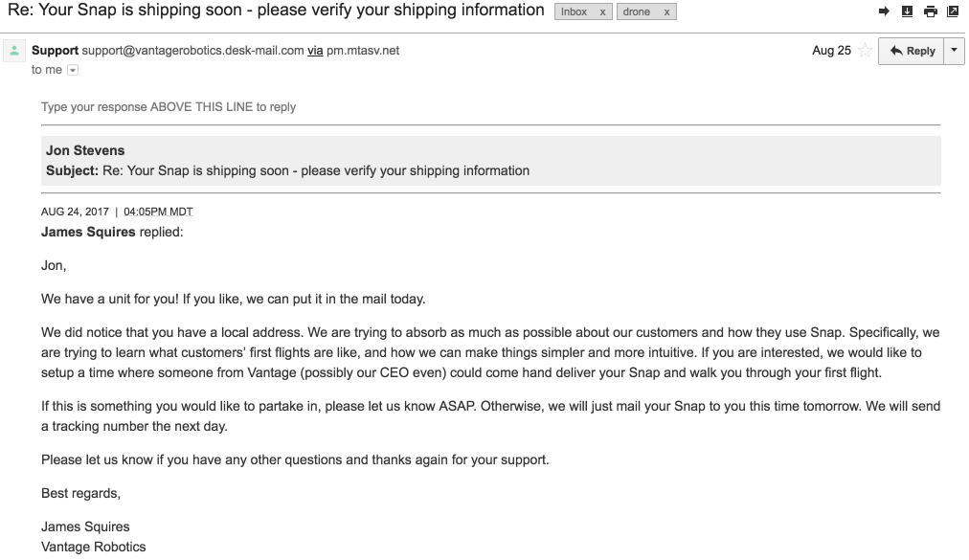This screenshot has height=560, width=969.
Task: Open the dropdown arrow beside Reply
Action: 954,51
